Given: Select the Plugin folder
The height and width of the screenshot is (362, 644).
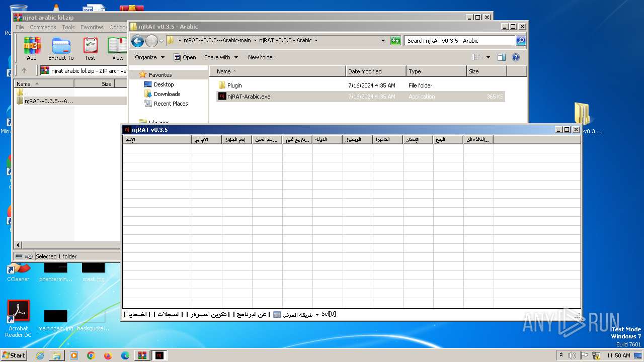Looking at the screenshot, I should point(234,85).
